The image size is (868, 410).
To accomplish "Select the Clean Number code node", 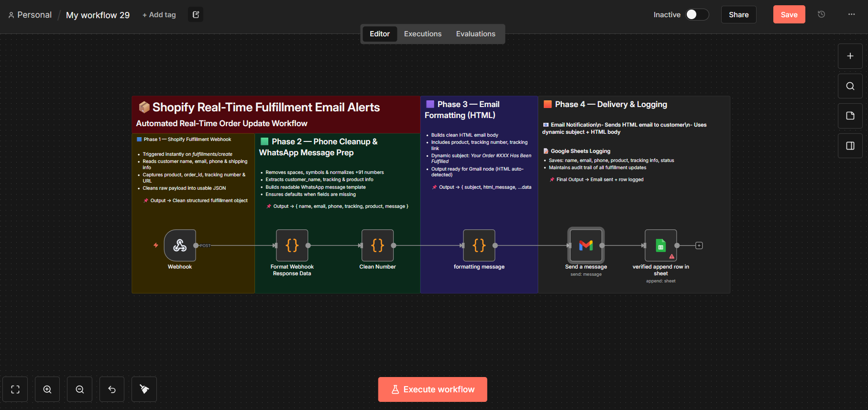I will click(377, 246).
